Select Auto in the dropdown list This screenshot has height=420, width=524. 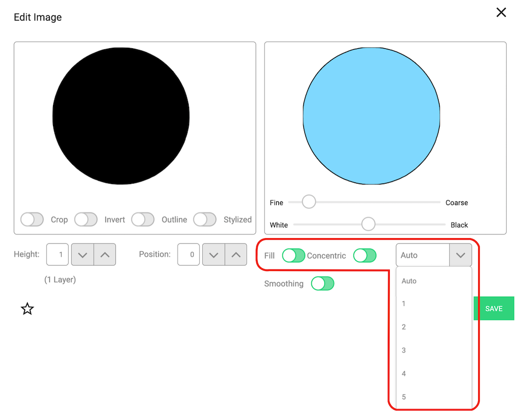pos(434,281)
